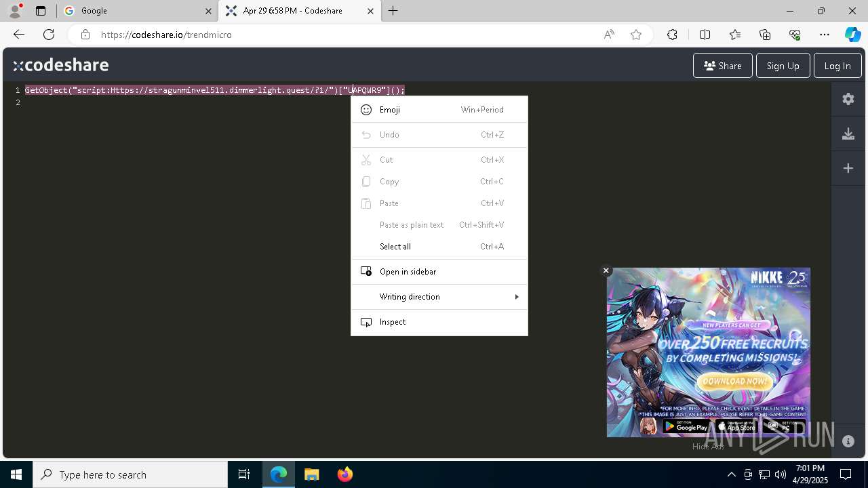
Task: Open the Codeshare settings gear
Action: pos(848,99)
